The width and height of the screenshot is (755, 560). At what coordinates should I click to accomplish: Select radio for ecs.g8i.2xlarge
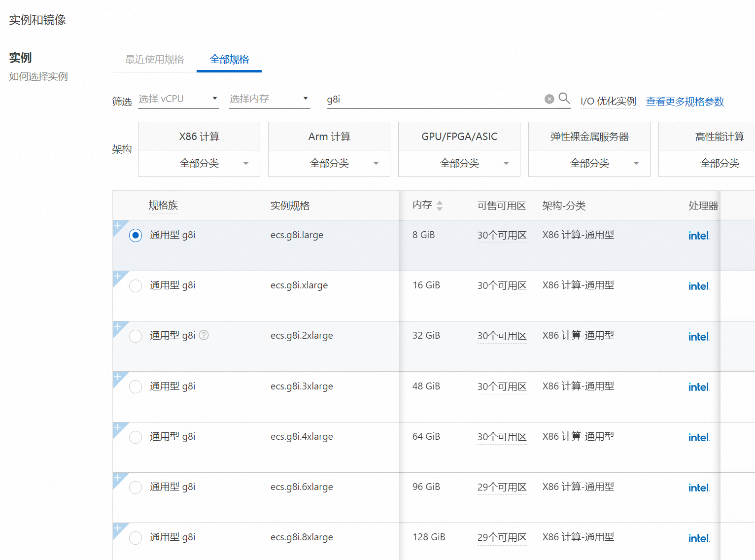[136, 336]
